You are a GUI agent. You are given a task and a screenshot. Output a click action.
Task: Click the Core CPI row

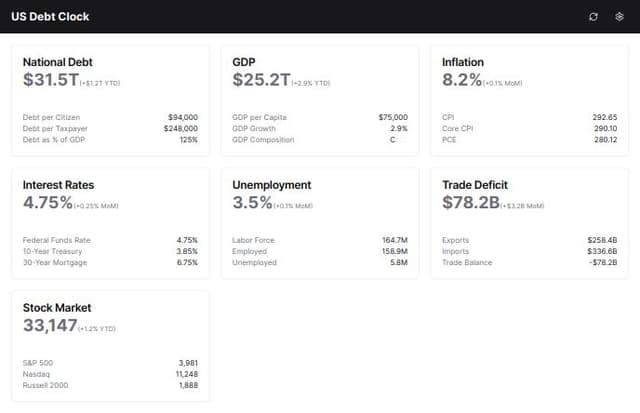tap(529, 128)
